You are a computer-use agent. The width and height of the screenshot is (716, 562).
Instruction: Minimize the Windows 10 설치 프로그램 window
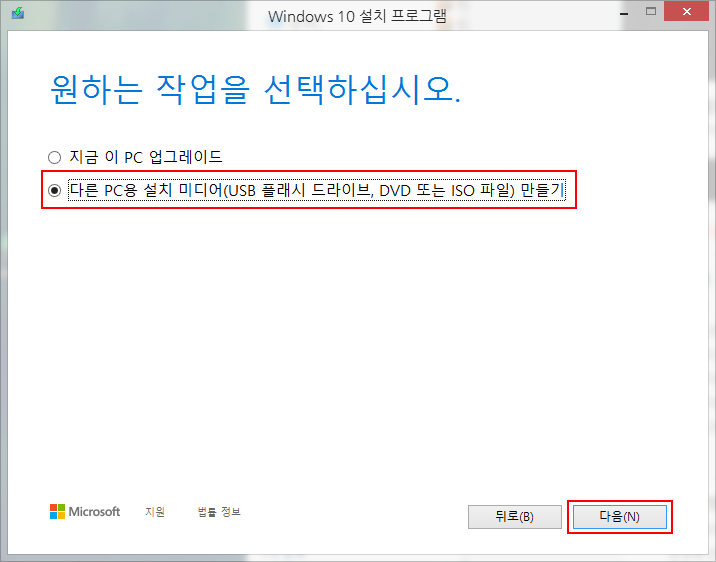624,14
